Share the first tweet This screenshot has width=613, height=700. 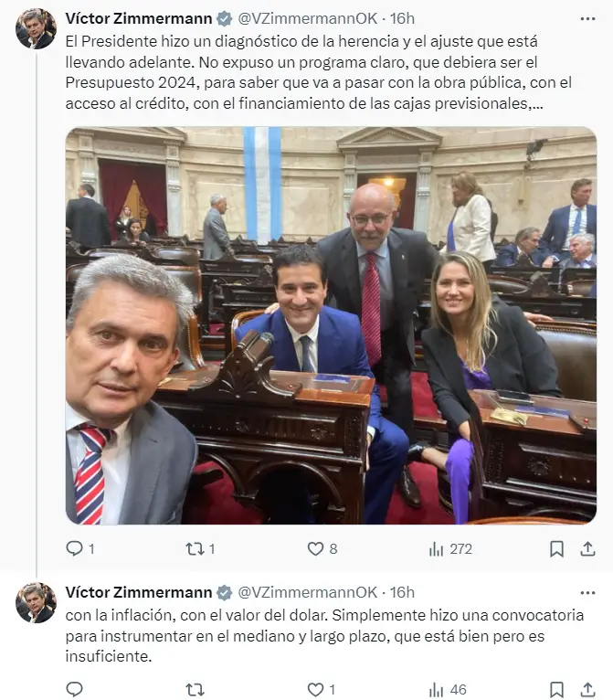[x=587, y=548]
